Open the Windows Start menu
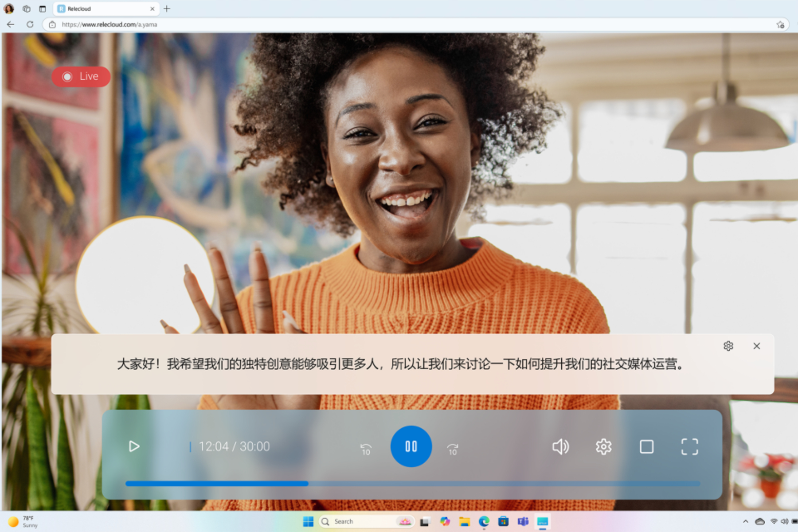 (x=308, y=521)
